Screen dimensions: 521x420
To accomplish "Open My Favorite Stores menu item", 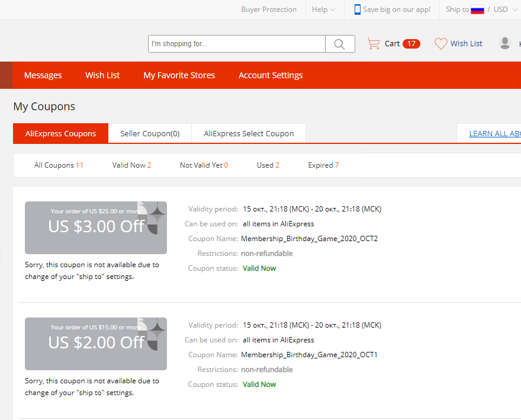I will 179,75.
